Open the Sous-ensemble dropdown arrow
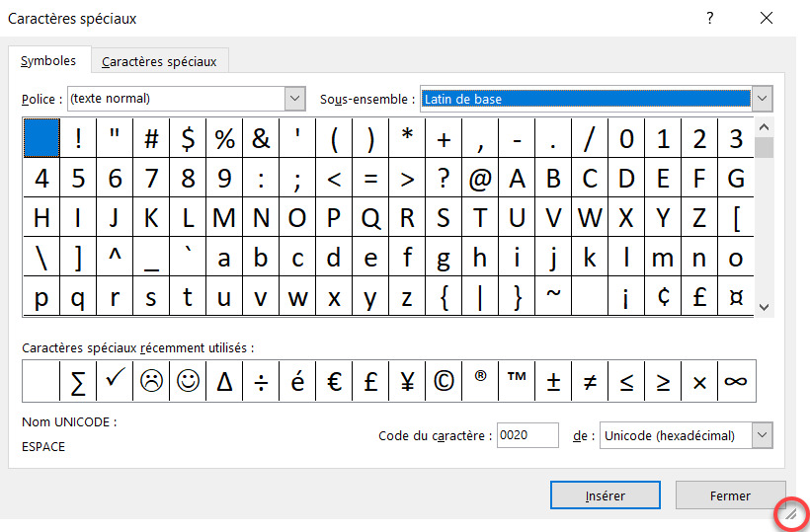This screenshot has height=532, width=810. (x=762, y=98)
